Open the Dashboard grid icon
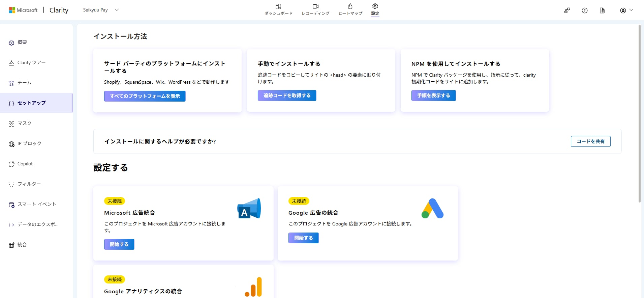644x298 pixels. coord(278,7)
